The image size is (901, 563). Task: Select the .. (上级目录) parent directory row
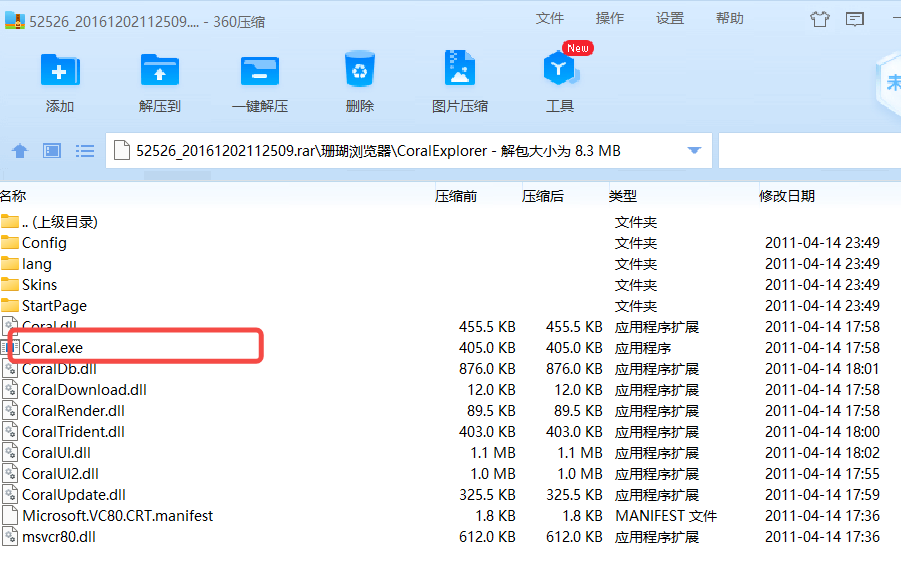point(450,222)
